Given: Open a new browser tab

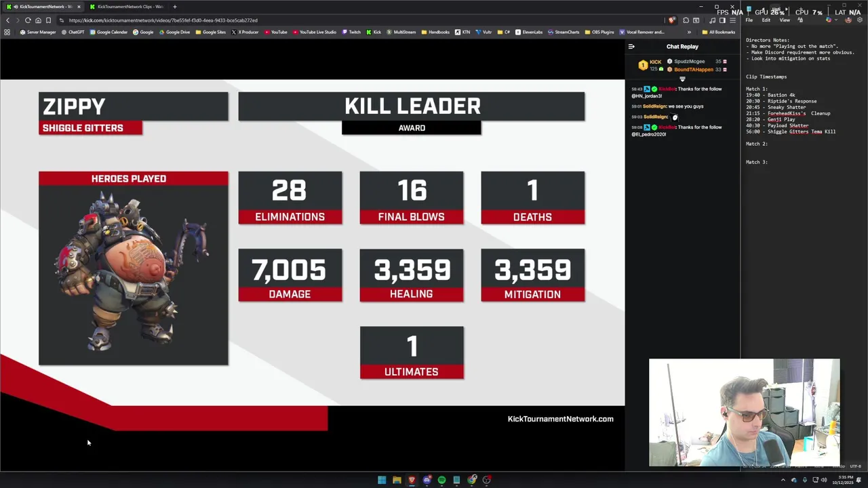Looking at the screenshot, I should (x=175, y=7).
